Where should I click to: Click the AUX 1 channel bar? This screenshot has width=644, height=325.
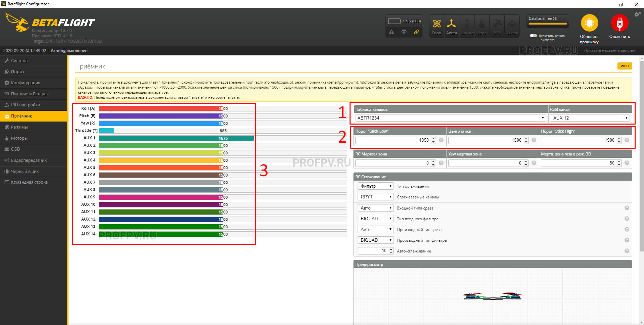(x=223, y=138)
